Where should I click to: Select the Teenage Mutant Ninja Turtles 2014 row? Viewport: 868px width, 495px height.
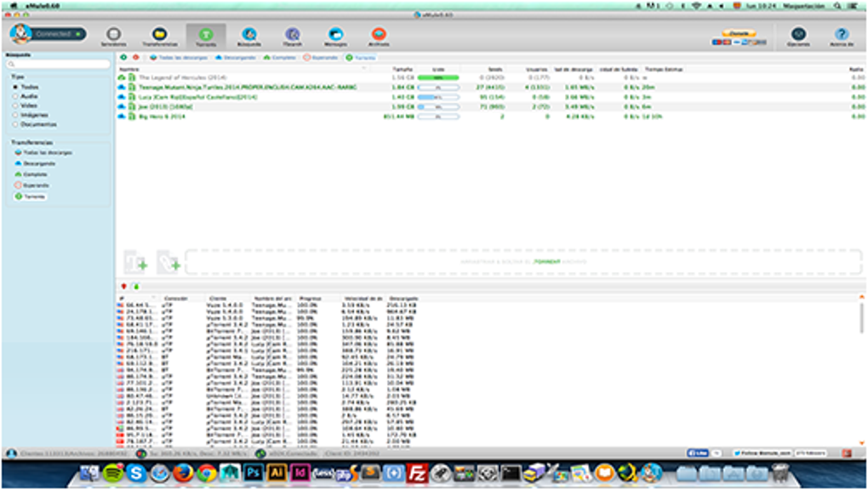[x=490, y=88]
